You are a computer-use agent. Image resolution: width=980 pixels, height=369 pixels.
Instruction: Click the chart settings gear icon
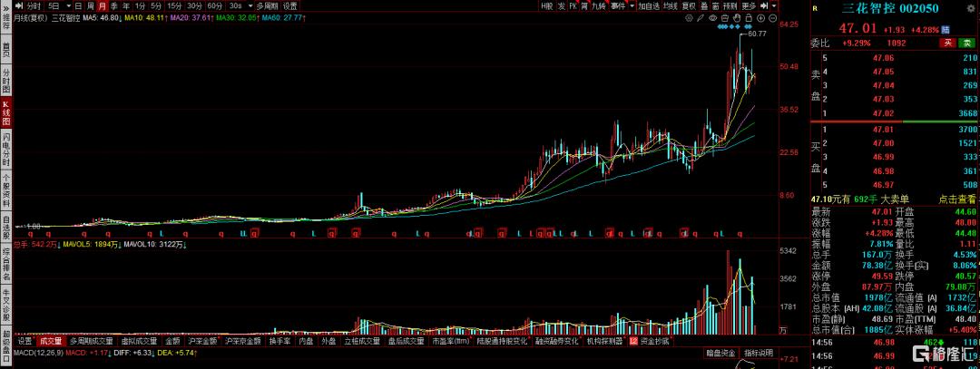click(690, 18)
